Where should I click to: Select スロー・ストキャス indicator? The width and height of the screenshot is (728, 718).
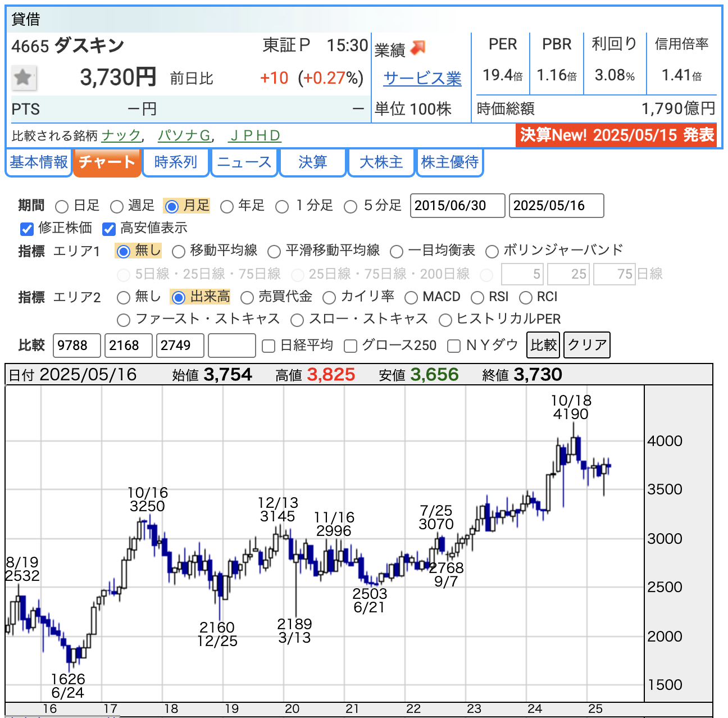(297, 320)
